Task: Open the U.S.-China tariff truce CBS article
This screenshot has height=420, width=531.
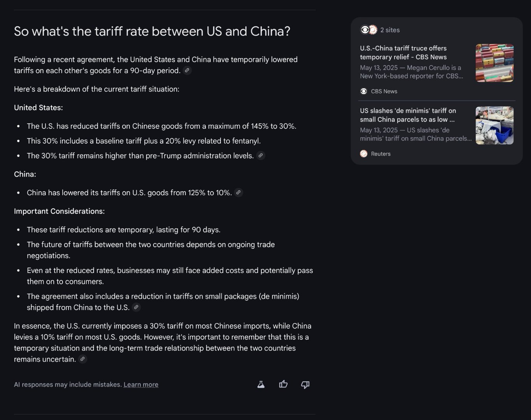Action: 403,52
